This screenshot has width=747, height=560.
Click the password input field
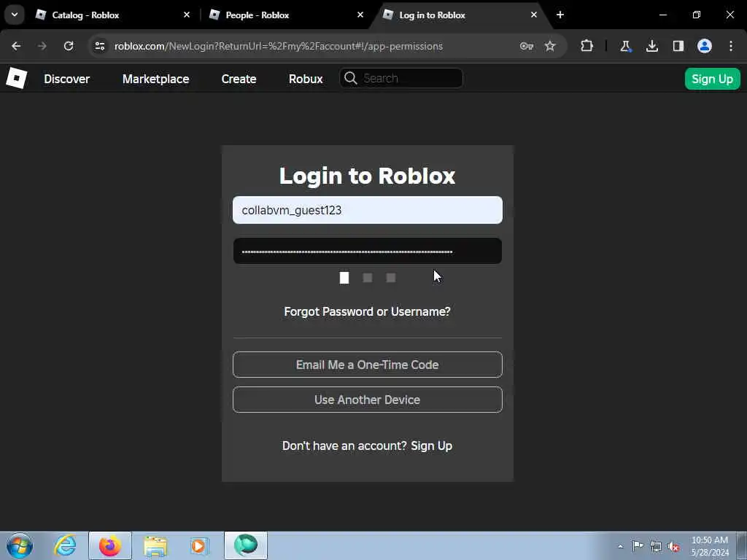pyautogui.click(x=368, y=251)
